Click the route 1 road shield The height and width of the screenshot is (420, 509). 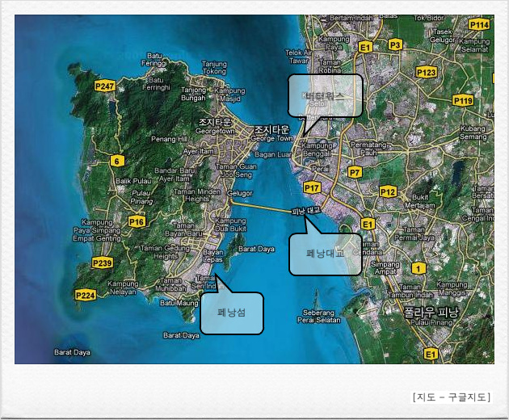[419, 267]
